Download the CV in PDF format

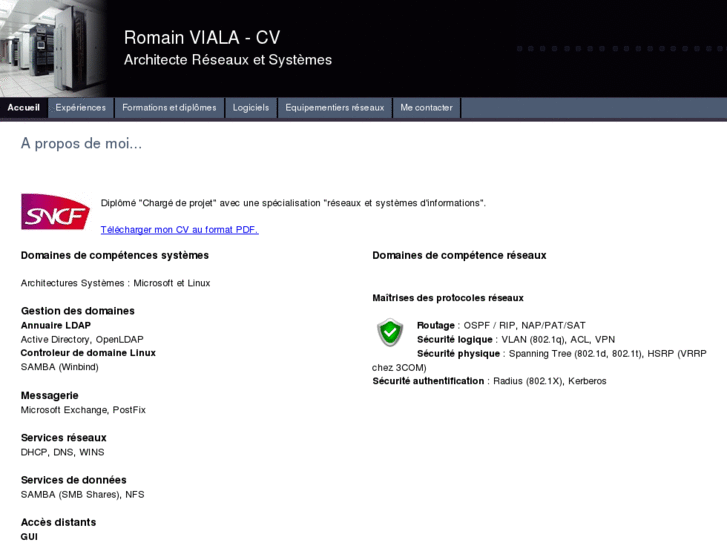coord(179,230)
